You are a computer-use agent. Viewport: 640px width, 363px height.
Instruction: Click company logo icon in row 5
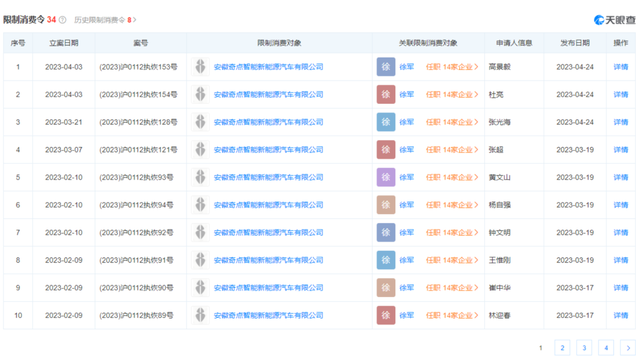point(200,177)
